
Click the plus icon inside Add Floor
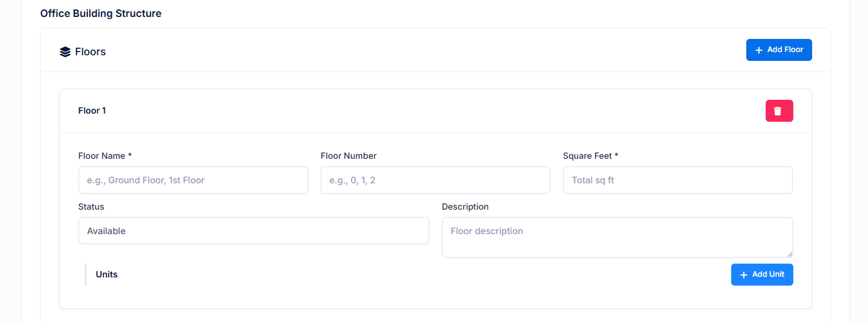click(759, 50)
